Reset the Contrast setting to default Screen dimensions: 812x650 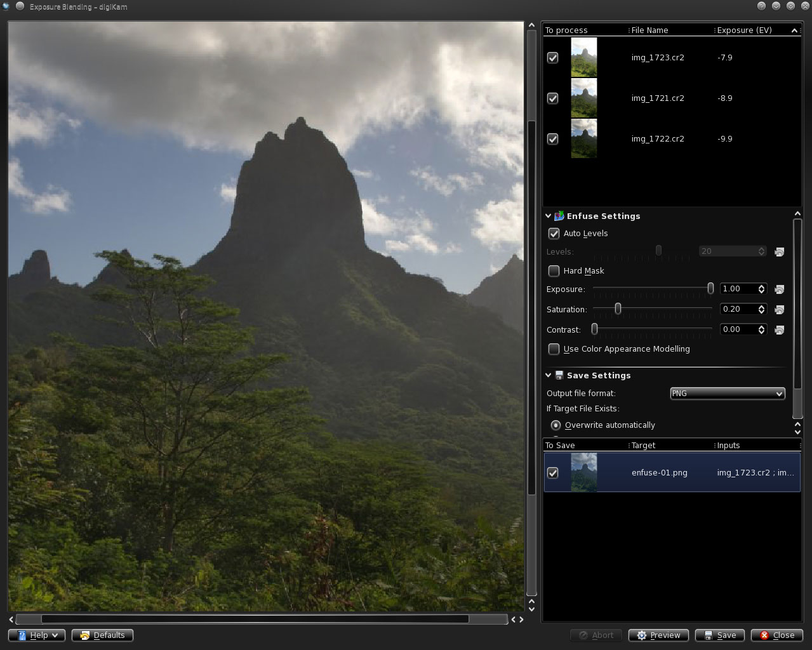[779, 329]
